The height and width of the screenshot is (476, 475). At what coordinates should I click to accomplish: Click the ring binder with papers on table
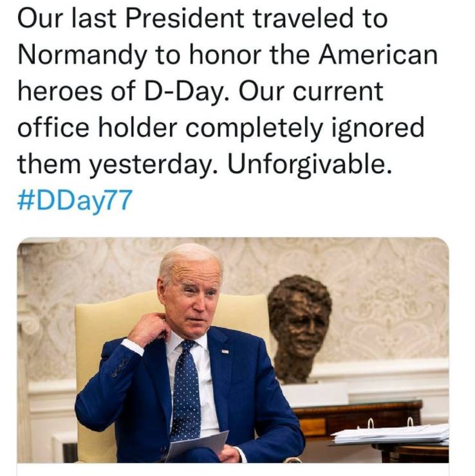[391, 432]
